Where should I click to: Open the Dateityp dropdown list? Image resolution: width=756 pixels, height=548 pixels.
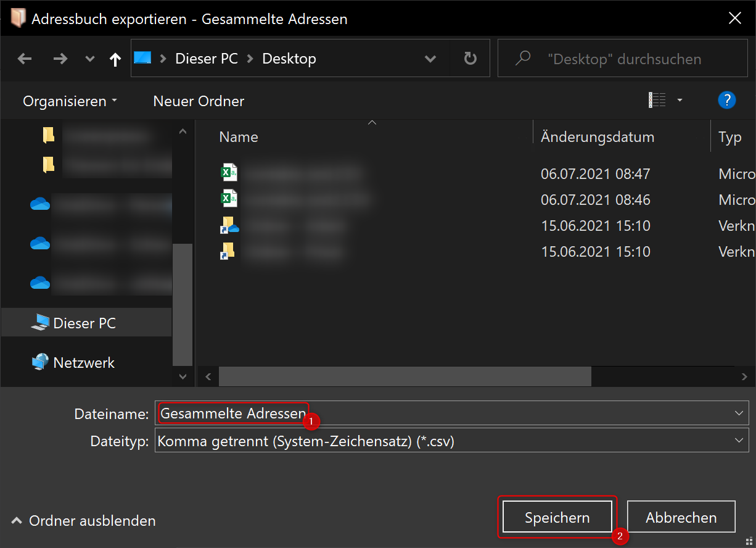(x=739, y=441)
